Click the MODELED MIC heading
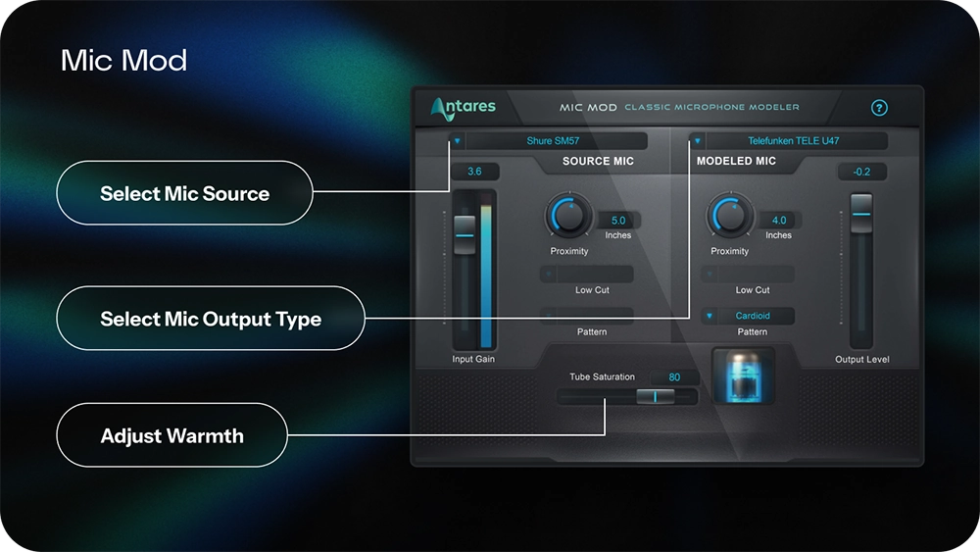Viewport: 980px width, 552px height. click(x=736, y=162)
